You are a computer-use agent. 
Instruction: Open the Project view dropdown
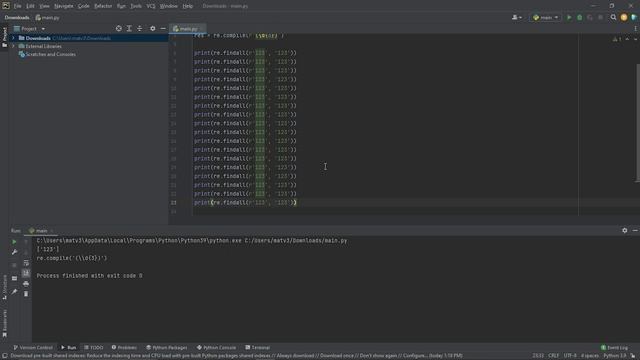tap(29, 29)
